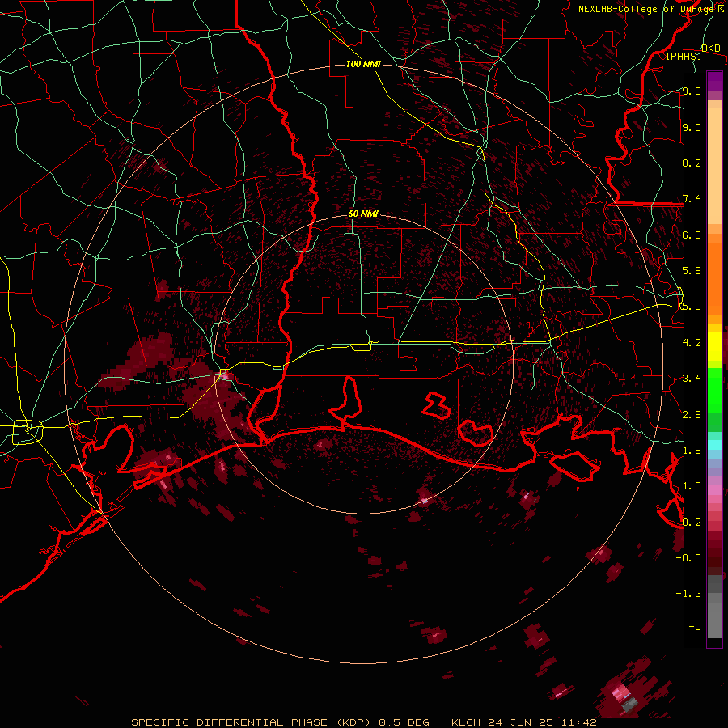Select the pink band of the color bar
728x728 pixels.
click(714, 490)
